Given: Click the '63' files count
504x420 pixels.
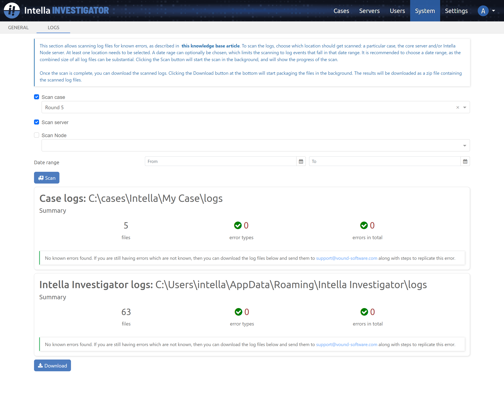Looking at the screenshot, I should click(126, 312).
